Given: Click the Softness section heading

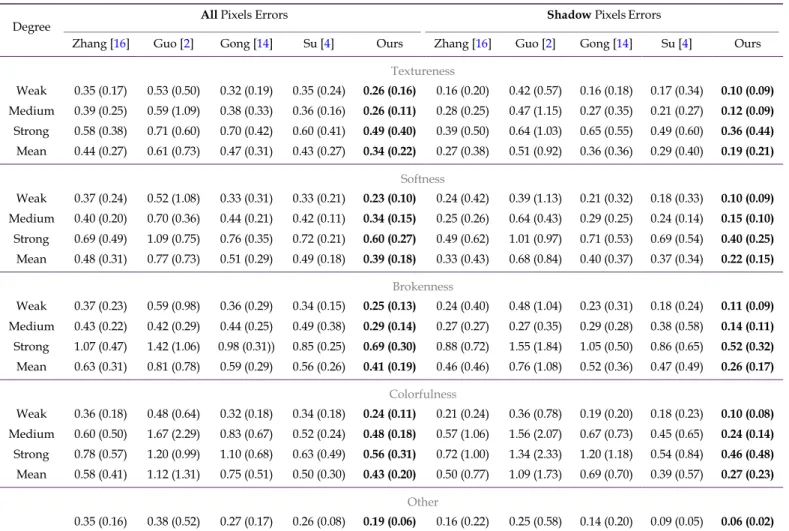Looking at the screenshot, I should pyautogui.click(x=423, y=179).
